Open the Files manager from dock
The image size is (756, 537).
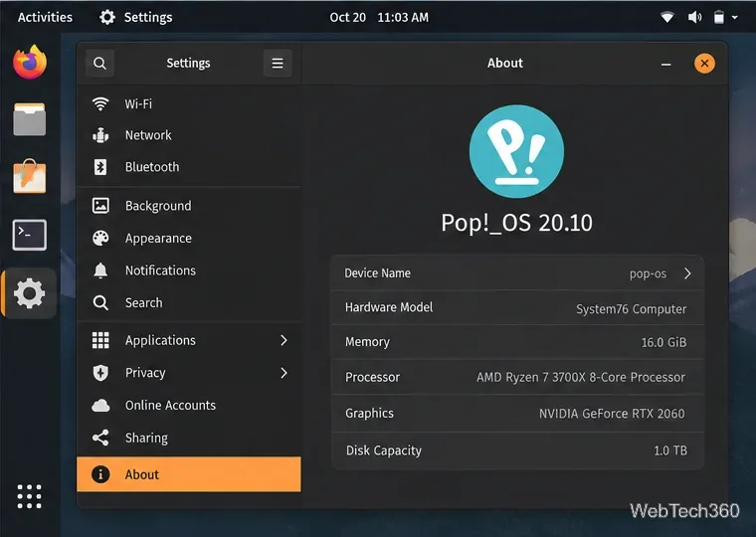point(30,119)
